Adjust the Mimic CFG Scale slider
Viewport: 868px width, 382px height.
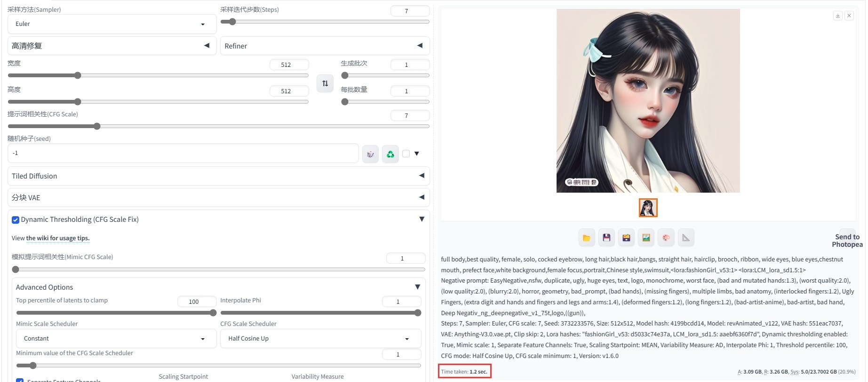tap(219, 269)
